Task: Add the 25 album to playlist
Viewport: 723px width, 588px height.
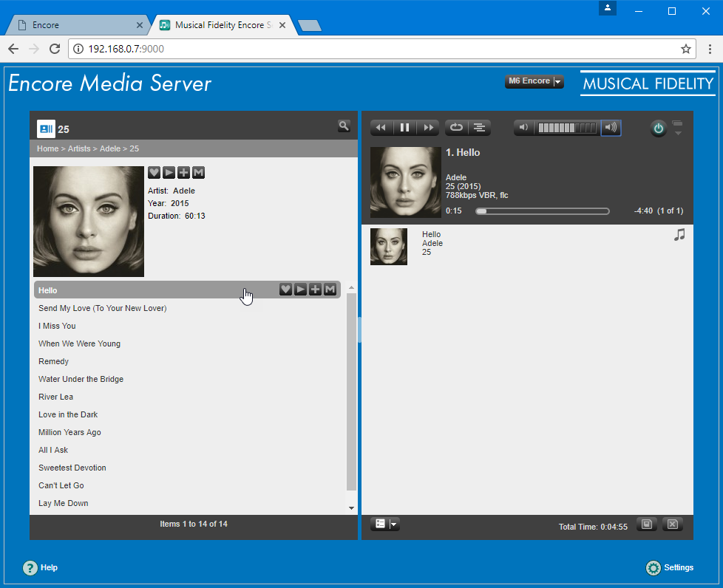Action: point(183,172)
